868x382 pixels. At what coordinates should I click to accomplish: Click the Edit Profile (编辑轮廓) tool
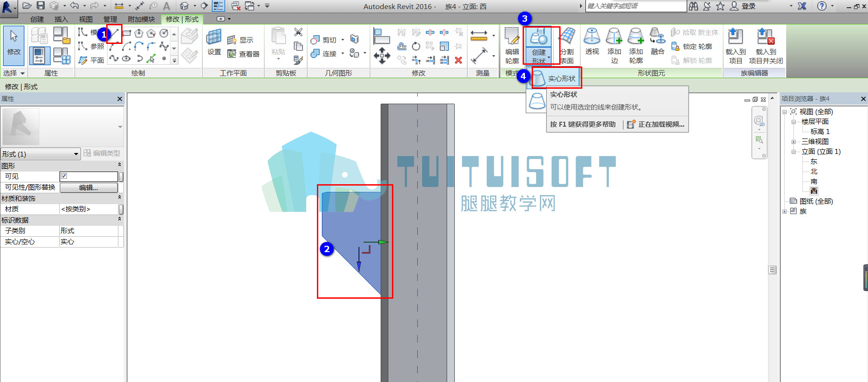coord(512,45)
